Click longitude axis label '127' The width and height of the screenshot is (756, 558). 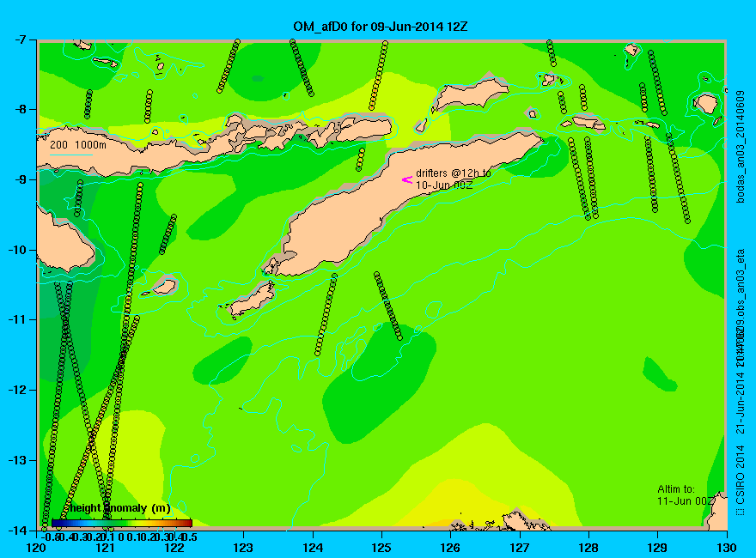(520, 548)
